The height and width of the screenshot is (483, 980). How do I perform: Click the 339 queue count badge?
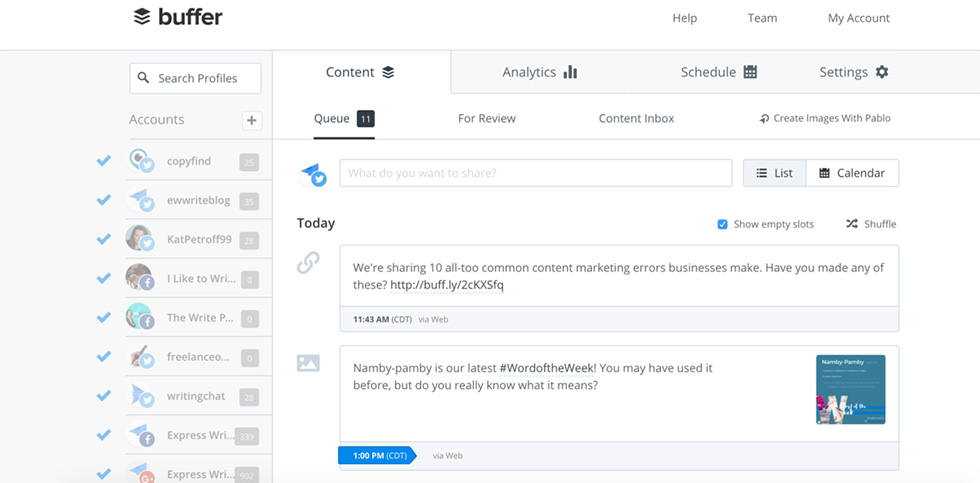coord(247,436)
